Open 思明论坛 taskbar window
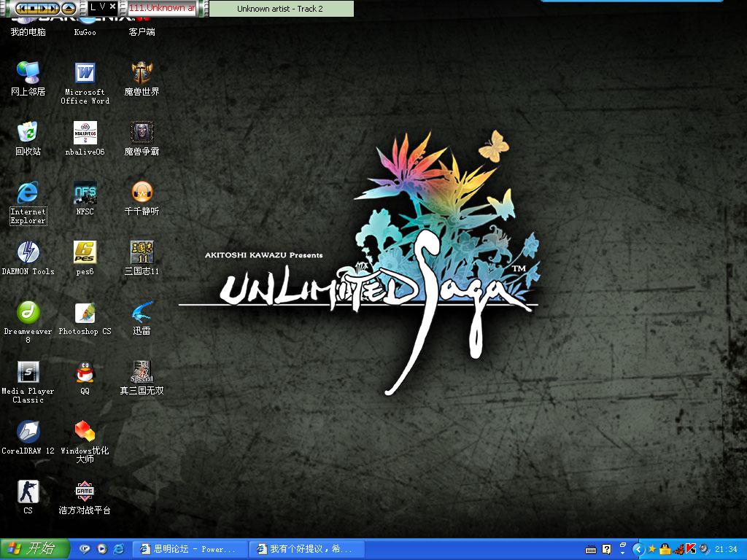The image size is (747, 560). [189, 549]
